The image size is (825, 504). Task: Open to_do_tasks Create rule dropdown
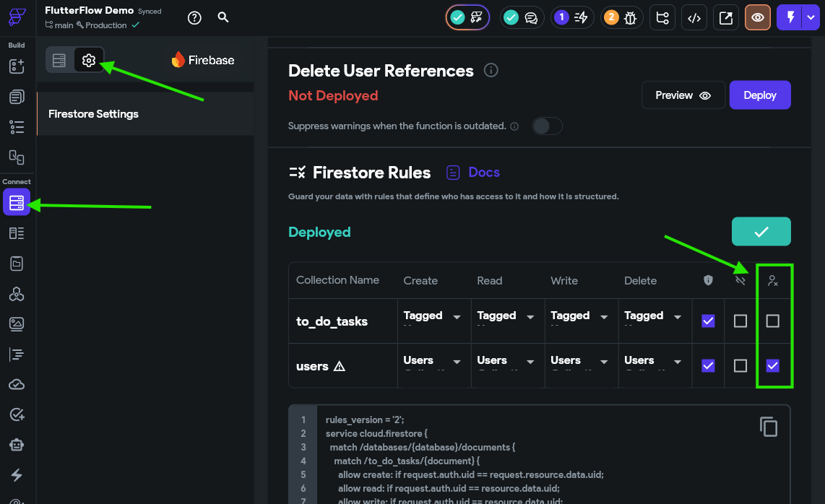[434, 321]
